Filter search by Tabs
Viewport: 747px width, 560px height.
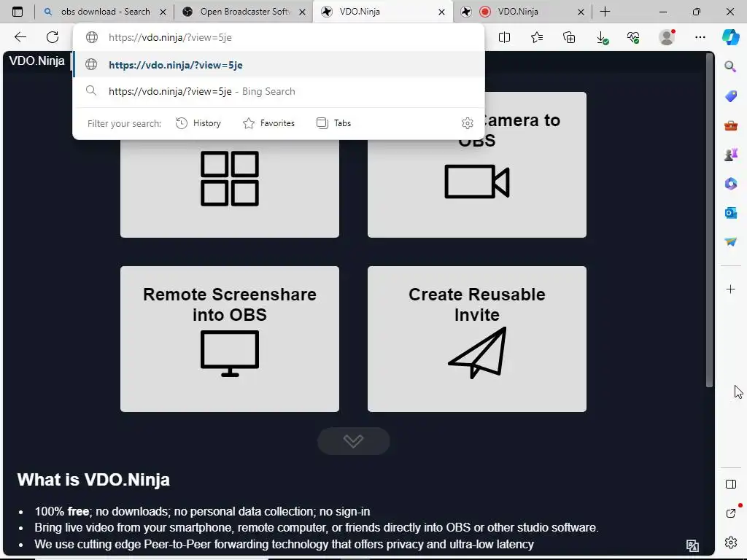[333, 123]
